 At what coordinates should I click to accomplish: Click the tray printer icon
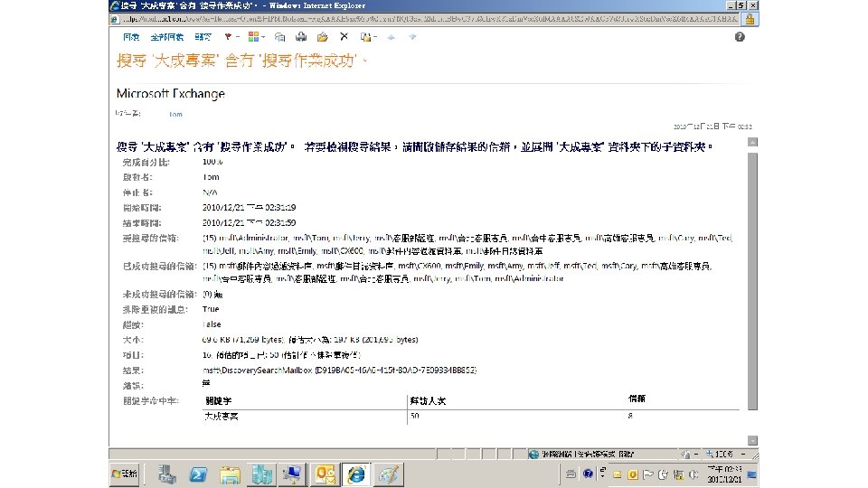coord(571,474)
